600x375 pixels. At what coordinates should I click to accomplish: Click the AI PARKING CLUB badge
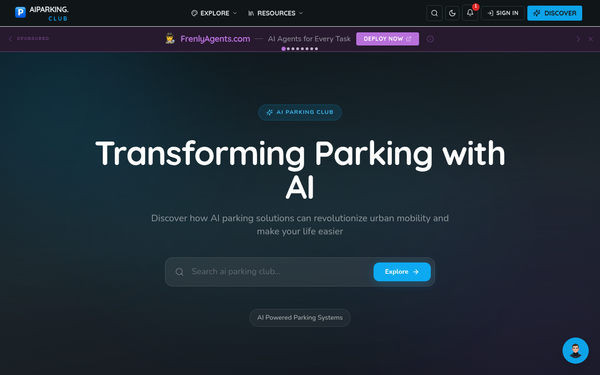click(300, 112)
